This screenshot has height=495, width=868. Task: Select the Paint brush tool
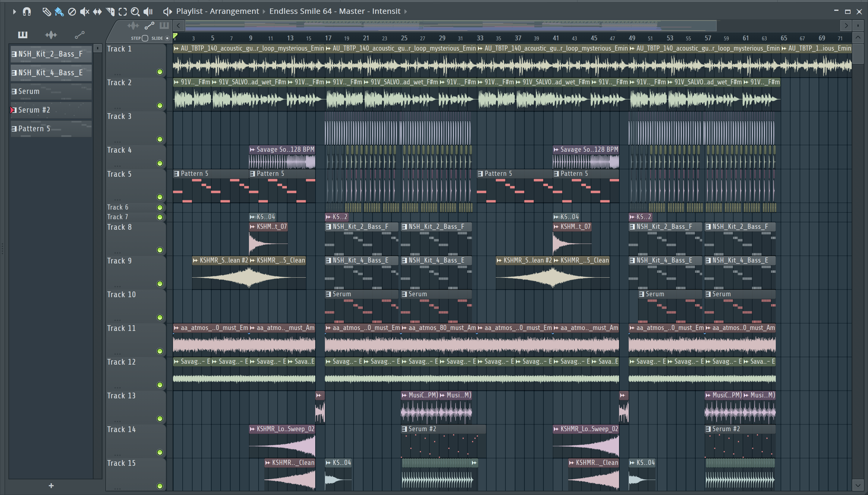click(x=59, y=11)
